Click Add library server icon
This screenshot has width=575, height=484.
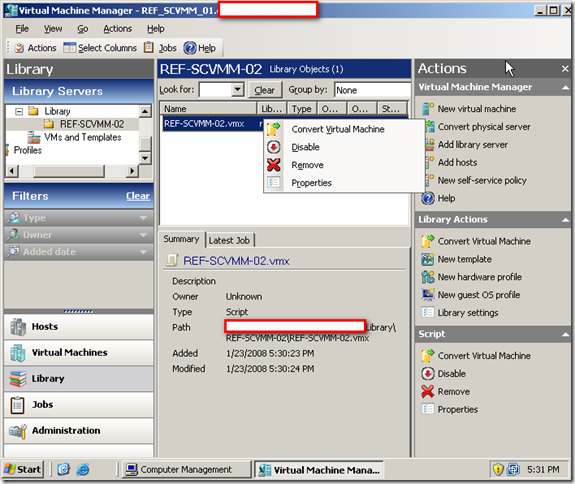click(x=429, y=144)
